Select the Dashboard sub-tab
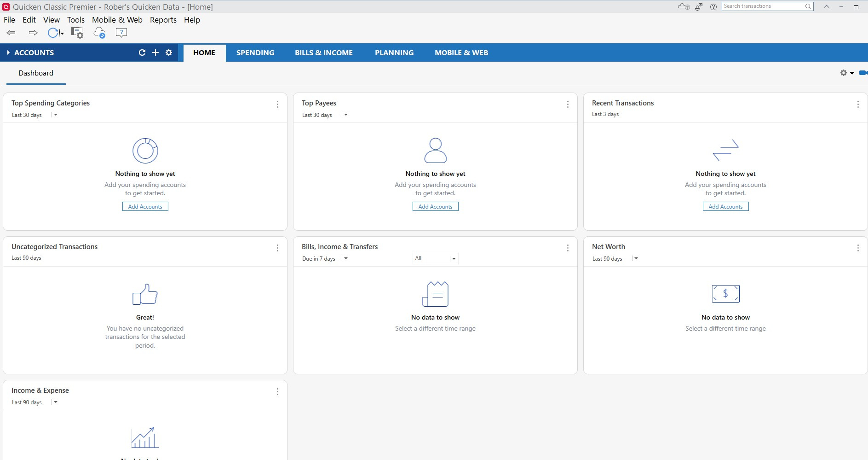The width and height of the screenshot is (868, 460). (x=36, y=73)
